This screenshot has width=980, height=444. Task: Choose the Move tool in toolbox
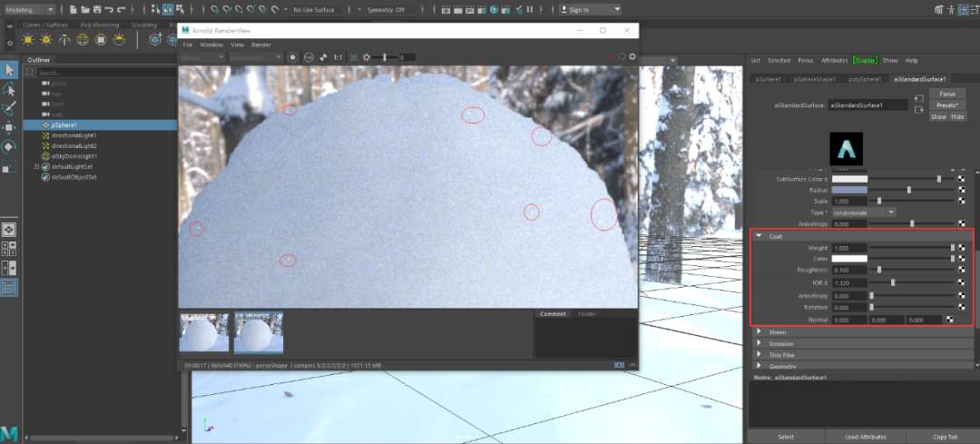[x=9, y=127]
